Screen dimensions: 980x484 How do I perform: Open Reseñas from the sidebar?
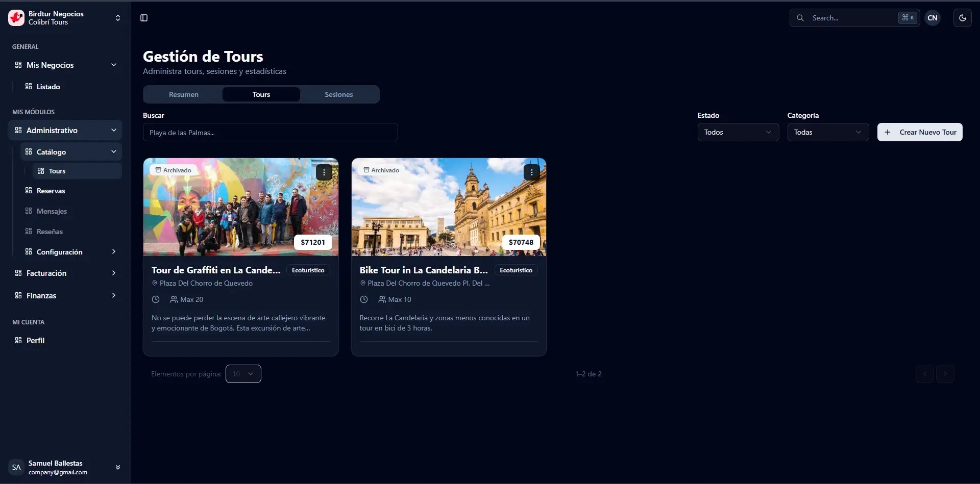pos(51,231)
